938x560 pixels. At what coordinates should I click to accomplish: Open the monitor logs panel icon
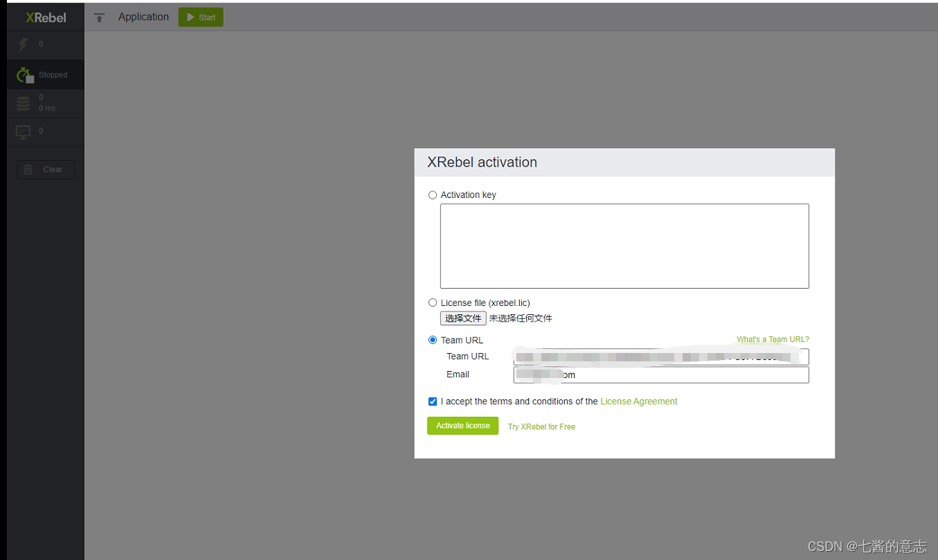[x=24, y=132]
